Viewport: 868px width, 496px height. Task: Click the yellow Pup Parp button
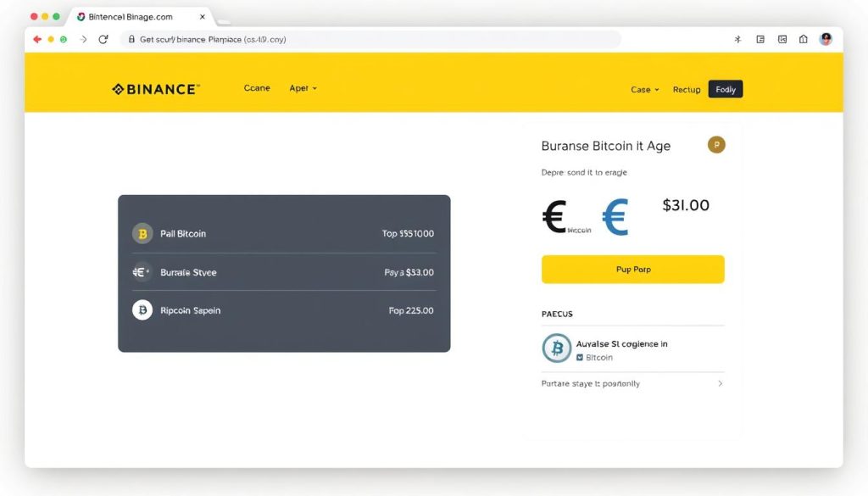(x=632, y=269)
